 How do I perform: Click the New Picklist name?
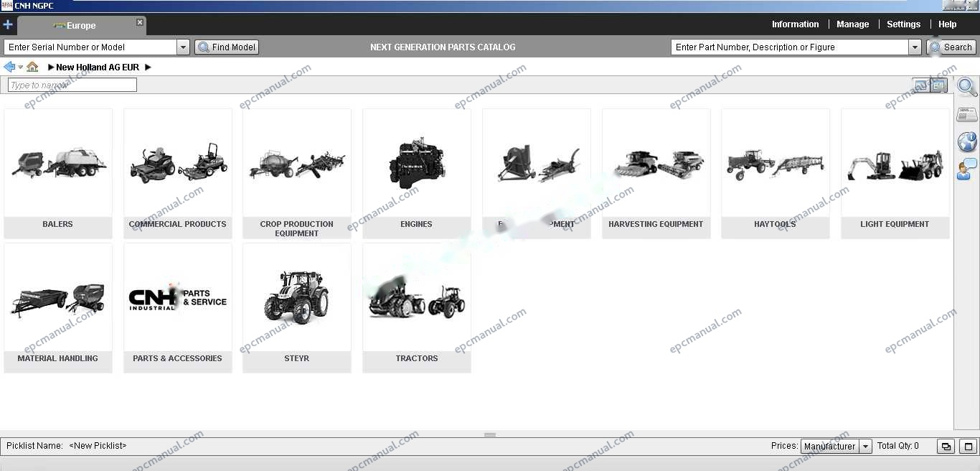tap(98, 446)
